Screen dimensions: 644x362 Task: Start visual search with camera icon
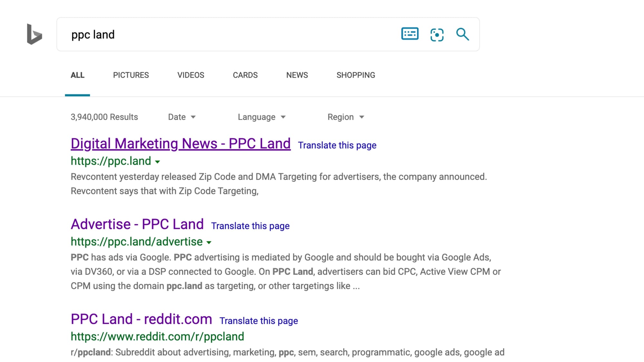coord(437,35)
